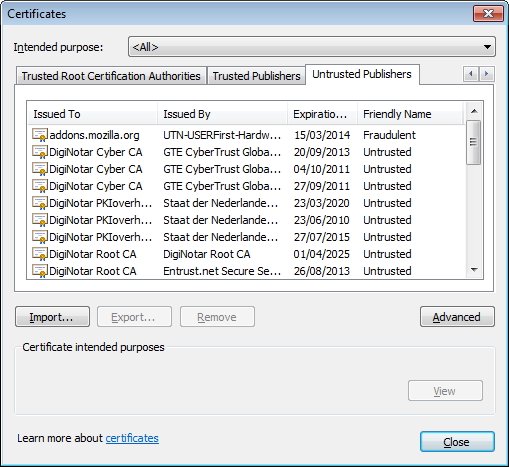Sort by the Issued To column header
The height and width of the screenshot is (467, 509).
(x=92, y=114)
